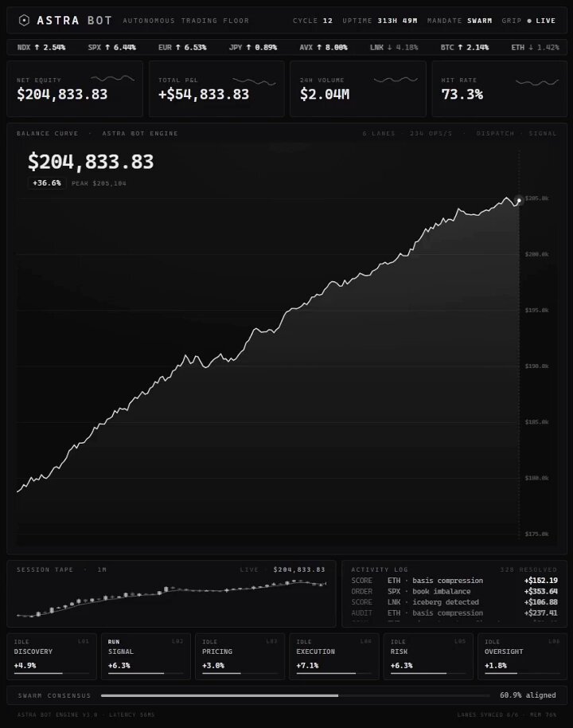
Task: Select the ORDER SPX book imbalance row
Action: click(x=454, y=591)
